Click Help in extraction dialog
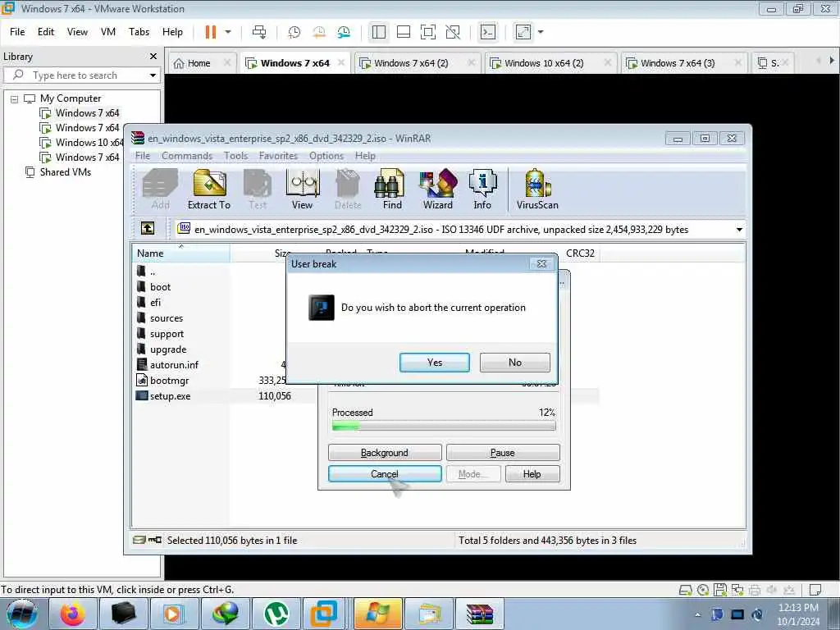Screen dimensions: 840x630 click(x=532, y=474)
